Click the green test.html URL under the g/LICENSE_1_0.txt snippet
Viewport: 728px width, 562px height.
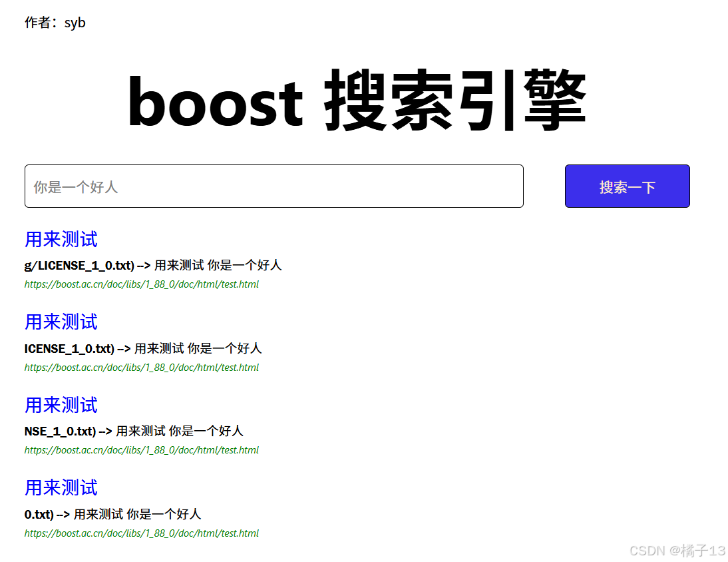(142, 284)
